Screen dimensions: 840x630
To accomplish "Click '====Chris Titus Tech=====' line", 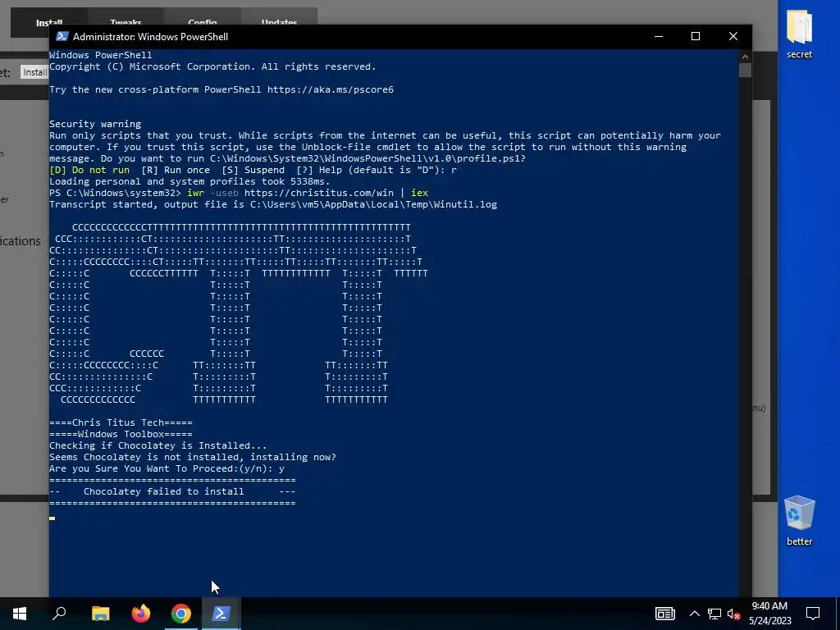I will [121, 422].
